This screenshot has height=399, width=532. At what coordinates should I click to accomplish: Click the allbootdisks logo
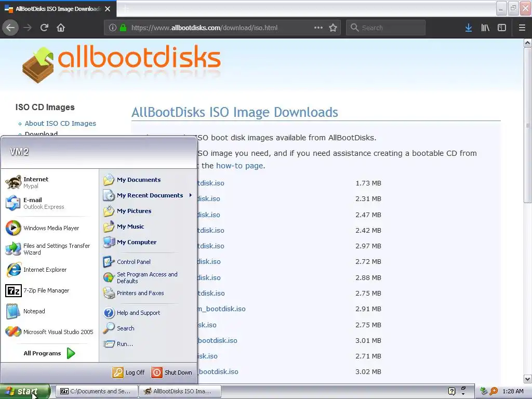click(122, 64)
